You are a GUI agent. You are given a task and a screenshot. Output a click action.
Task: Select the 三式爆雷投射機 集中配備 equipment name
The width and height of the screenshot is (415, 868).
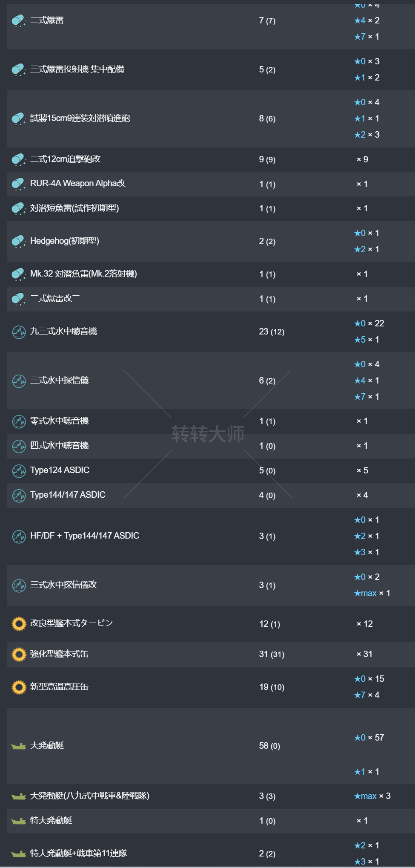tap(77, 69)
